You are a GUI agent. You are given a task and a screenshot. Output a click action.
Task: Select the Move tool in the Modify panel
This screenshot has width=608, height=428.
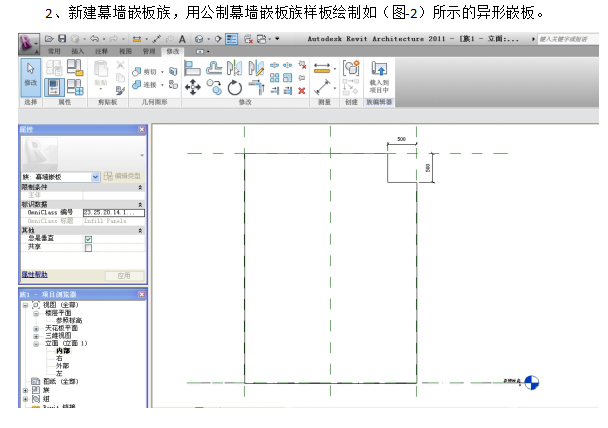click(x=194, y=87)
